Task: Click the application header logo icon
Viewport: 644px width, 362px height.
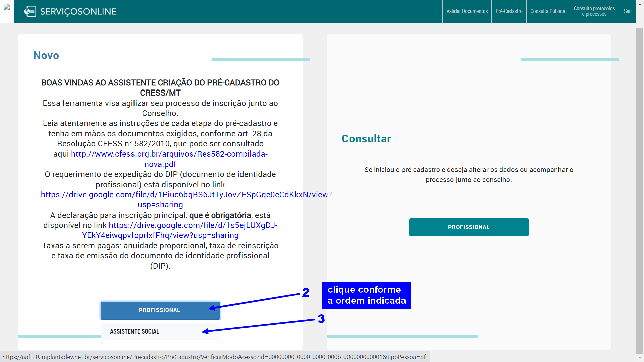Action: (30, 11)
